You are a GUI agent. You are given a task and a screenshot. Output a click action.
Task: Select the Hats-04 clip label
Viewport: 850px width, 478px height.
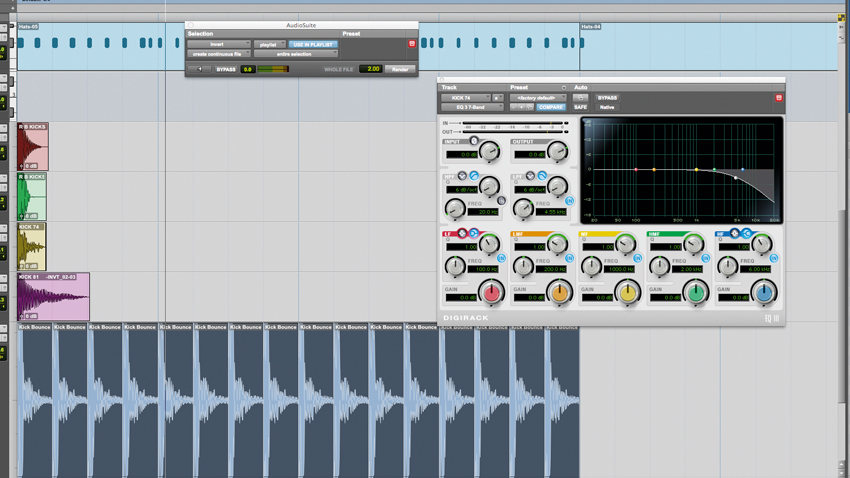(x=591, y=27)
